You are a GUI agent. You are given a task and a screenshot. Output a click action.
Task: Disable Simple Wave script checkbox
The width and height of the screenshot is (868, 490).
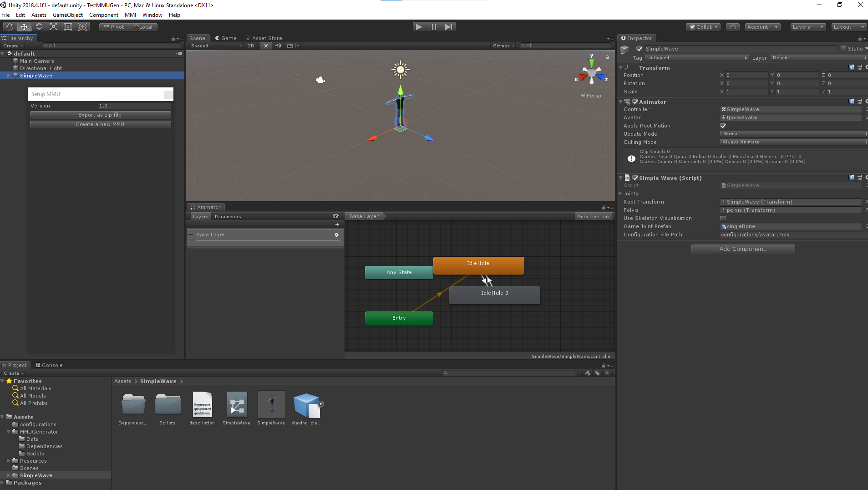pos(635,178)
